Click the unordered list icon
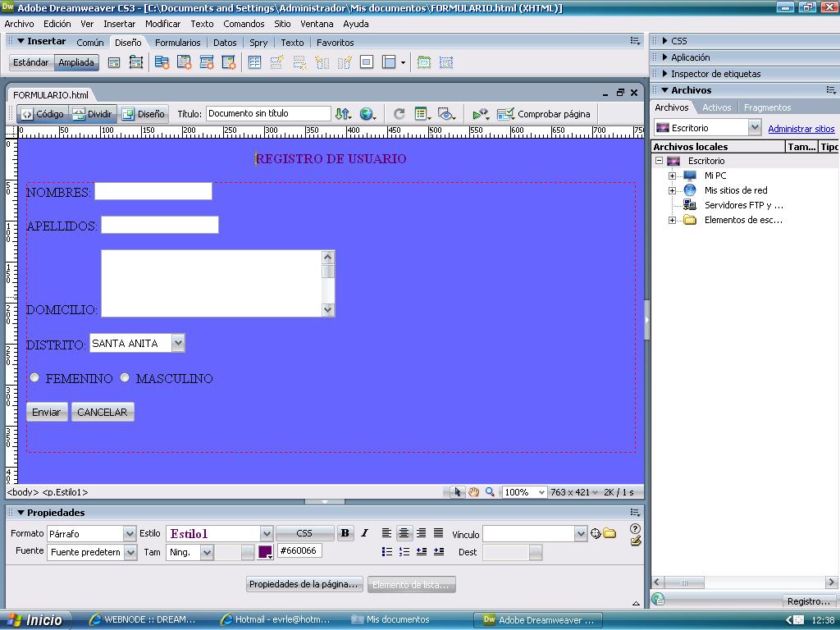 click(387, 552)
